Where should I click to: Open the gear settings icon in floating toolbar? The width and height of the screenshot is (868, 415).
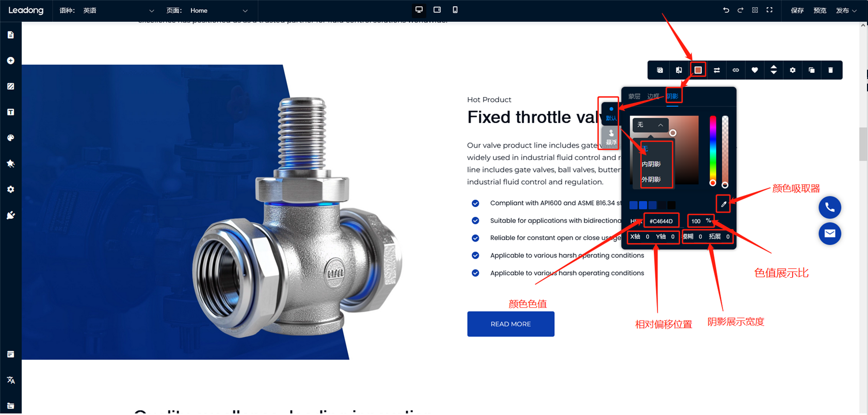793,70
